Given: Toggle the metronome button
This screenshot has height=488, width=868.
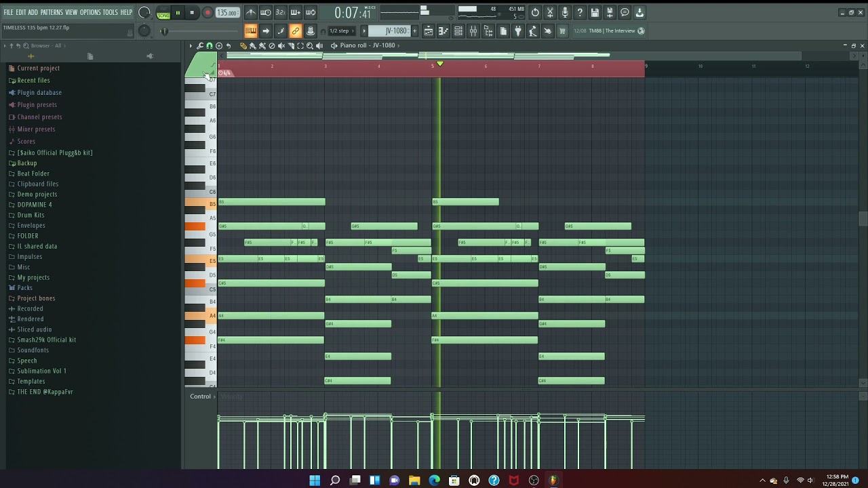Looking at the screenshot, I should point(251,12).
